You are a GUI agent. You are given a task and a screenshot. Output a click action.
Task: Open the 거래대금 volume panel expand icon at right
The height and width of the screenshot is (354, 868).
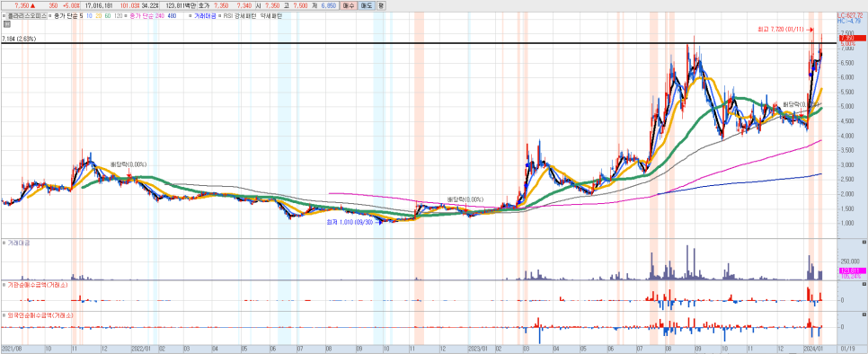(x=864, y=243)
